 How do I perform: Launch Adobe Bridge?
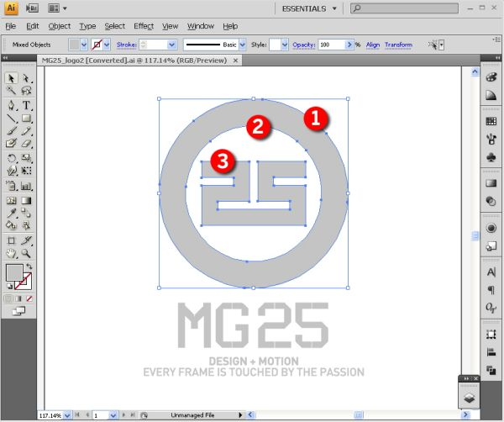(x=32, y=8)
